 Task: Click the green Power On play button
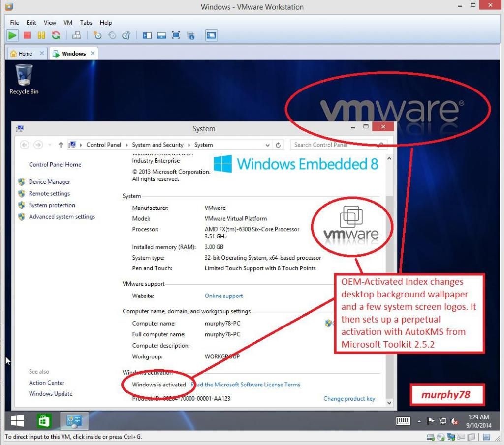[x=12, y=35]
